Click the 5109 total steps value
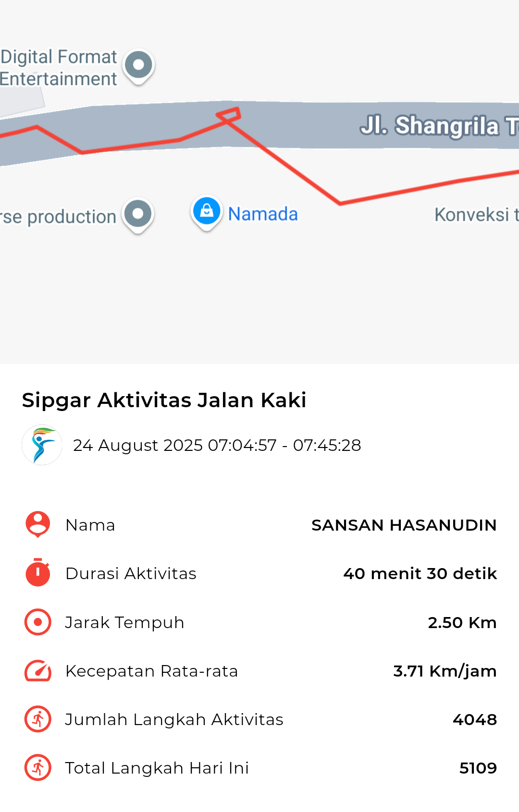519x812 pixels. [x=478, y=768]
